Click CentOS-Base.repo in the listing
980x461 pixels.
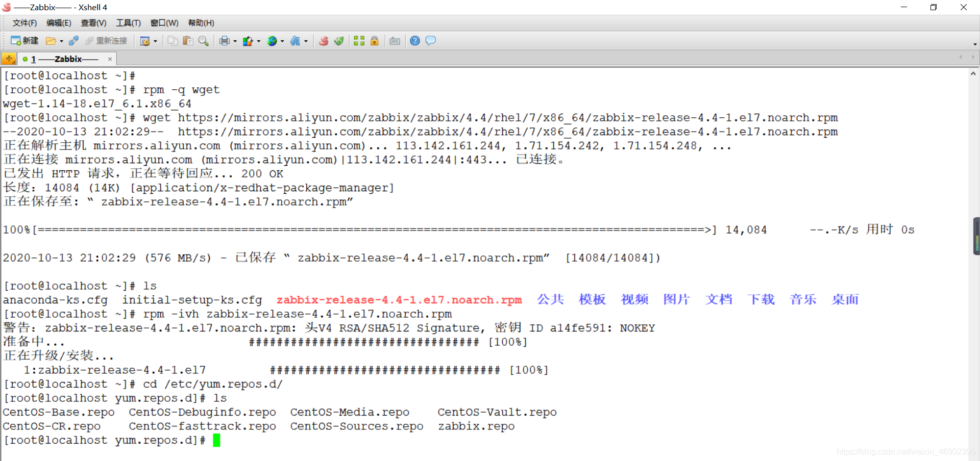click(59, 412)
